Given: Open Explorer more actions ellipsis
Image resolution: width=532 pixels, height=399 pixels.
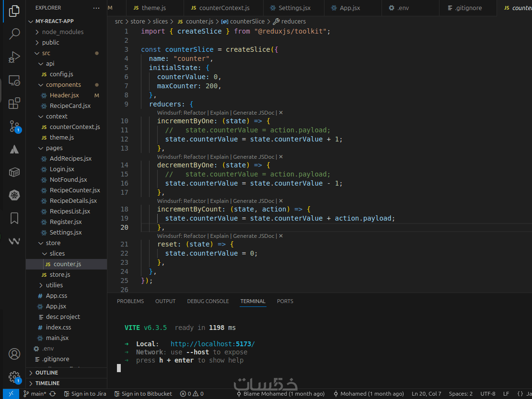Looking at the screenshot, I should pyautogui.click(x=96, y=8).
